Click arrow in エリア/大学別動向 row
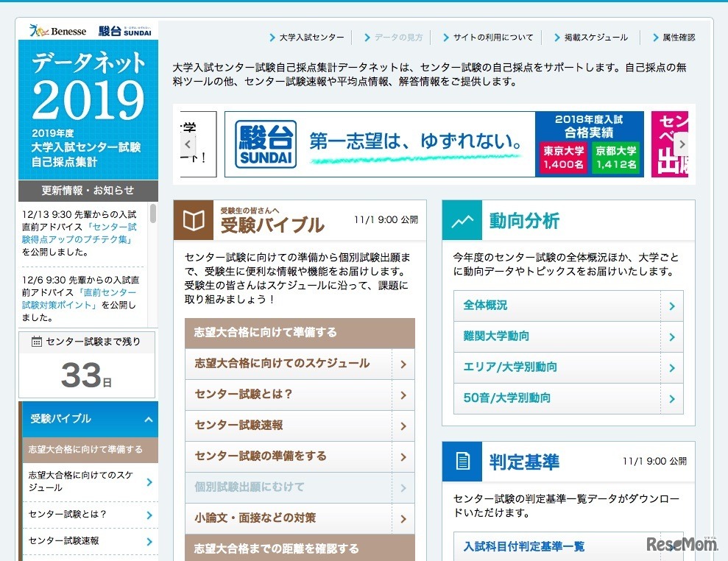The image size is (728, 561). pos(672,368)
